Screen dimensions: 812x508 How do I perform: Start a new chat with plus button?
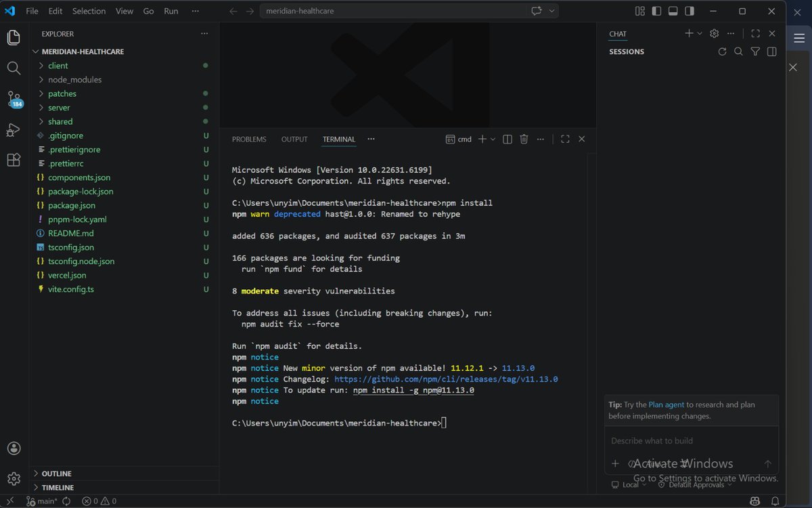point(689,33)
